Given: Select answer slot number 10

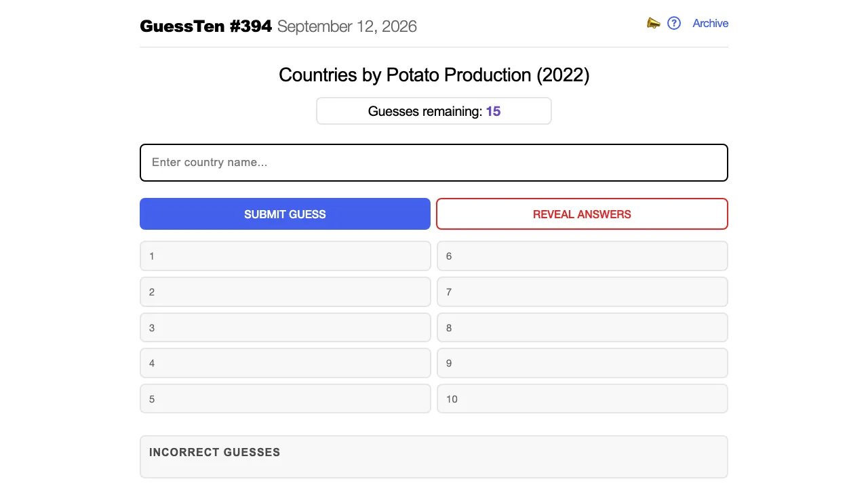Looking at the screenshot, I should coord(583,399).
